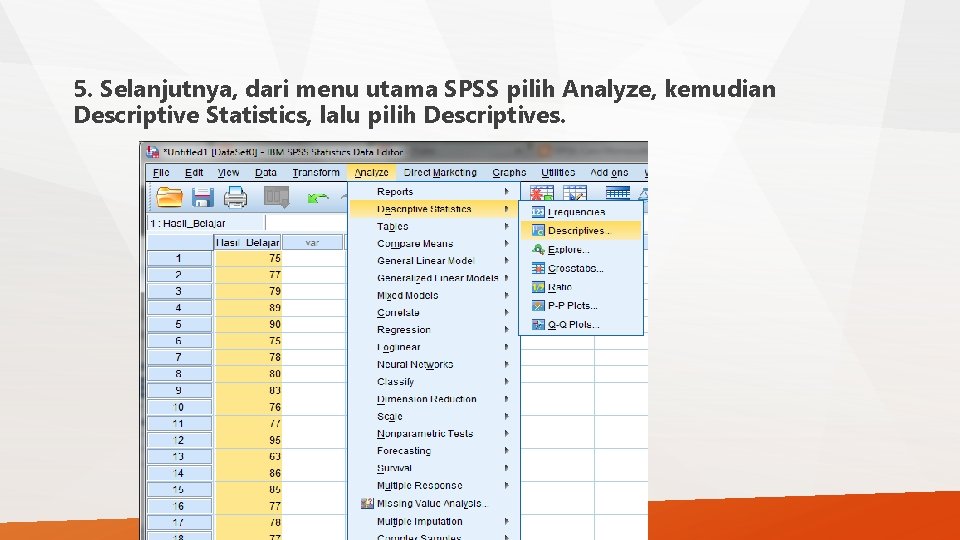
Task: Open the Edit menu
Action: [194, 173]
